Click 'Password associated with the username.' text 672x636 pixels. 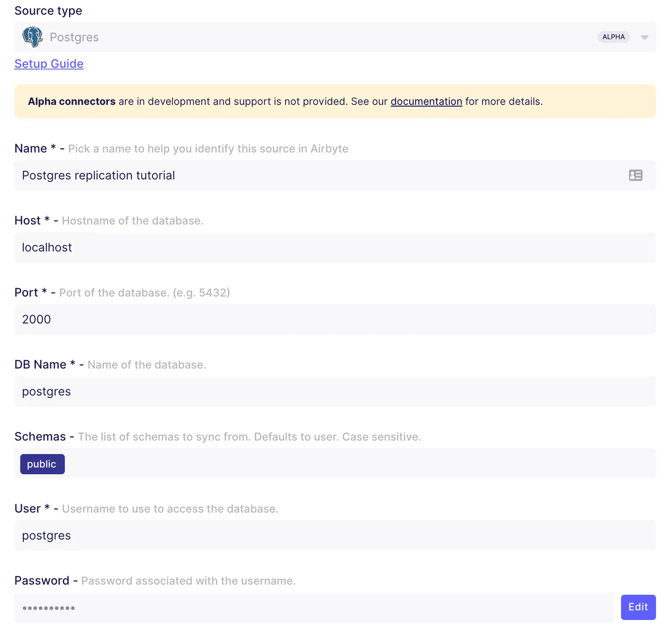[x=188, y=581]
